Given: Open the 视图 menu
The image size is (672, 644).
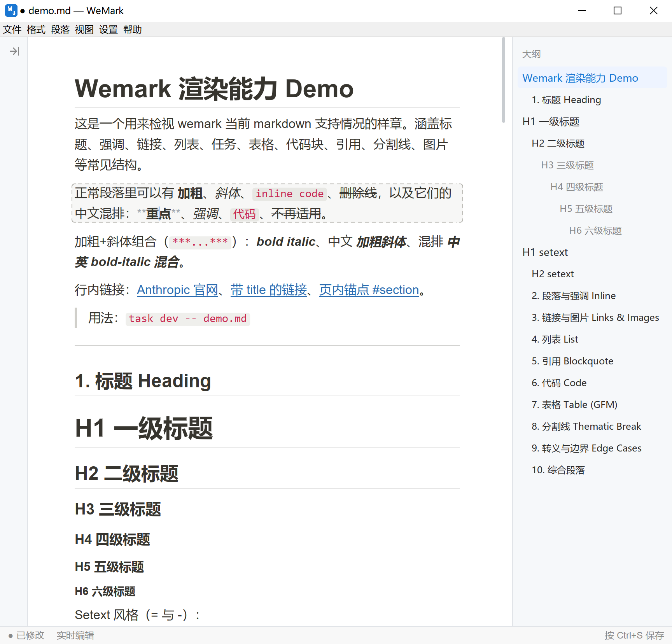Looking at the screenshot, I should 84,30.
